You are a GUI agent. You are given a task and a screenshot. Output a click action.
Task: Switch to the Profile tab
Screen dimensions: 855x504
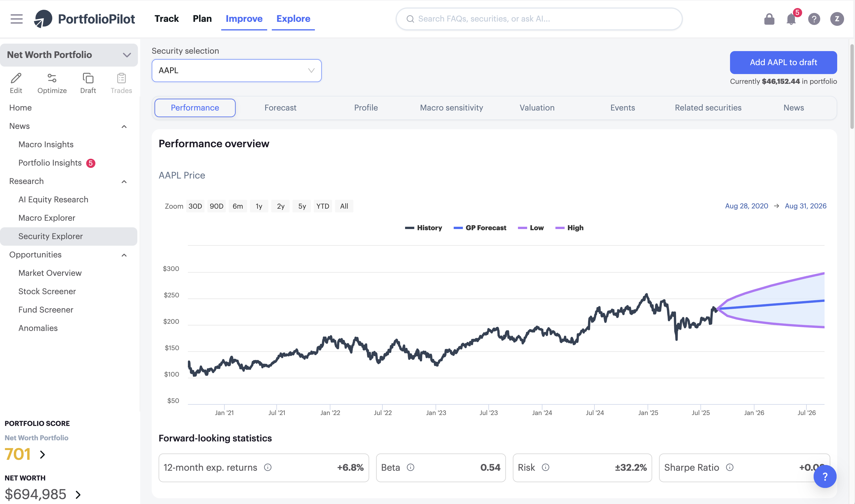(366, 108)
